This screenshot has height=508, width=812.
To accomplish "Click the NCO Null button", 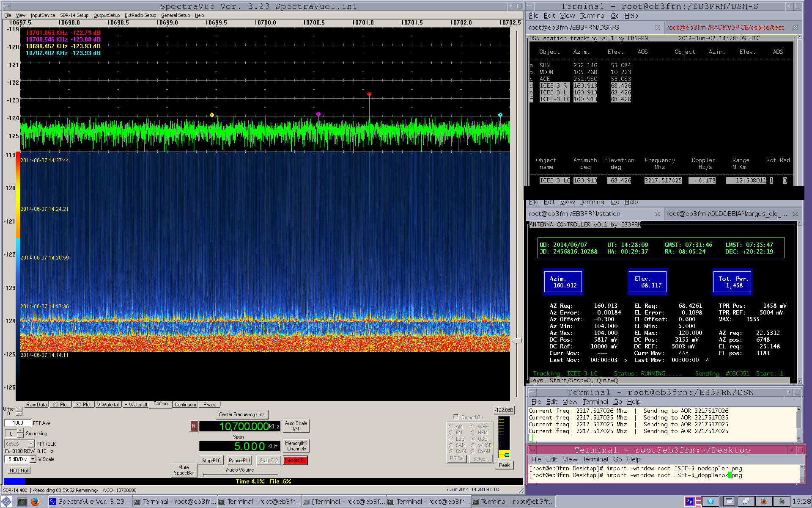I will tap(19, 471).
